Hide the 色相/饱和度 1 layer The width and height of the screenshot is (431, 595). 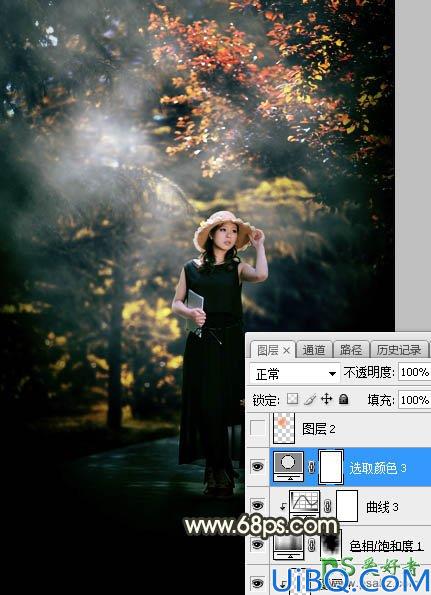point(258,545)
